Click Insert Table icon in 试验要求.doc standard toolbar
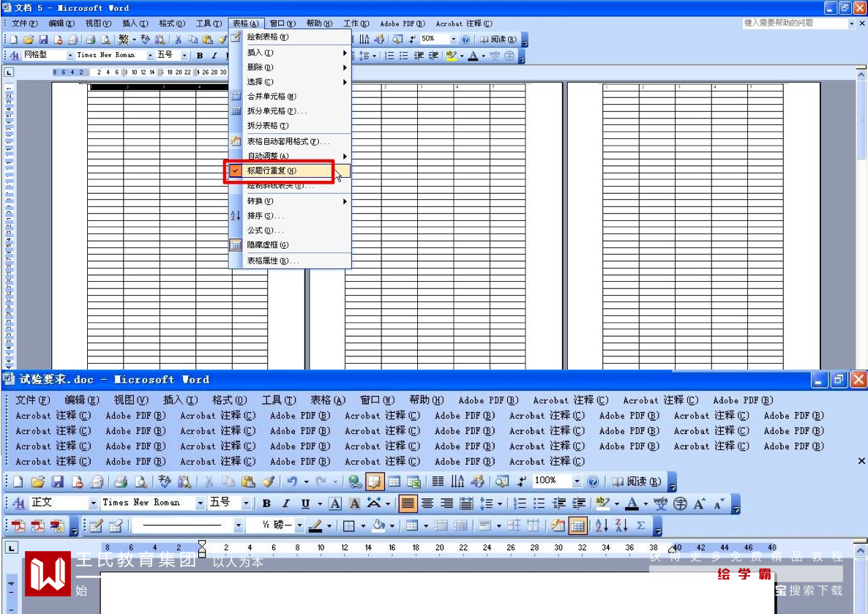868x614 pixels. (394, 482)
